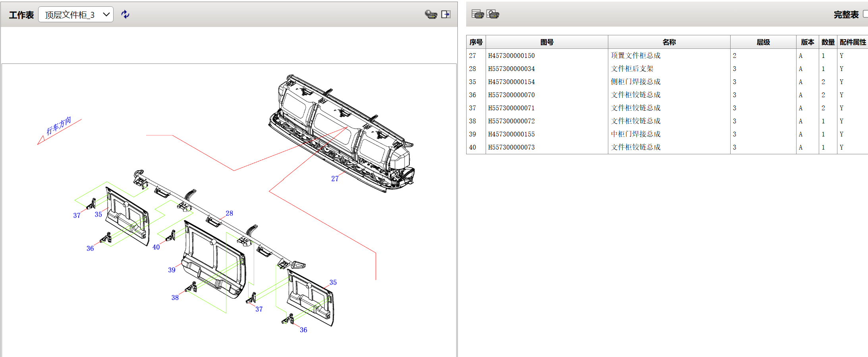Click the expand panel arrow icon
868x357 pixels.
point(446,15)
